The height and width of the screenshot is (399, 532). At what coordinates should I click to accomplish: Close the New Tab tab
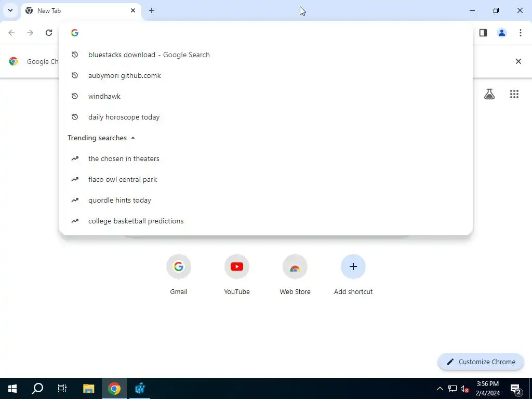point(133,10)
